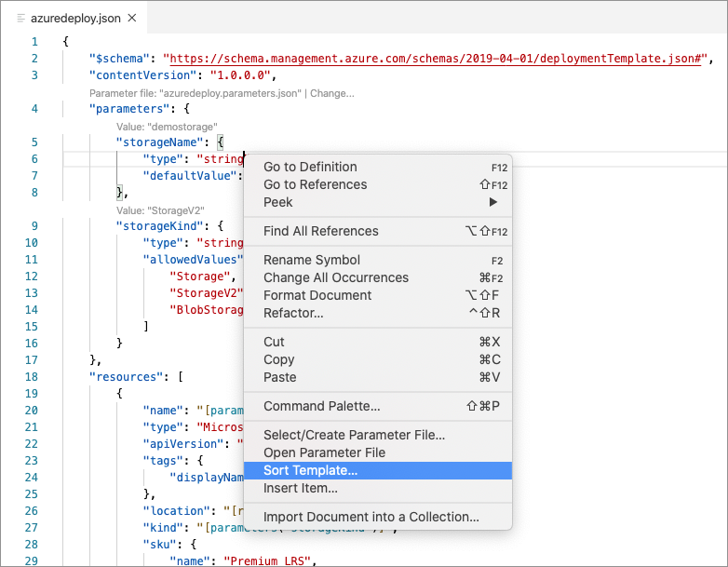Select Find All References

point(377,231)
